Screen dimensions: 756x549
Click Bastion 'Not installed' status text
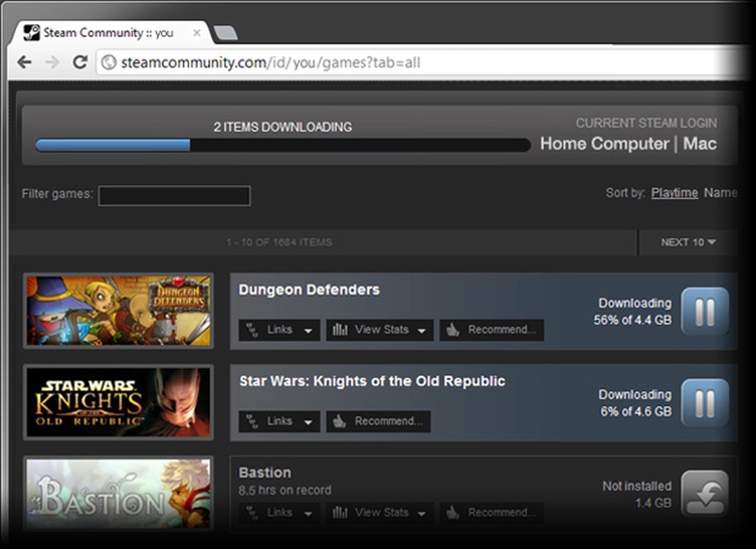(637, 487)
